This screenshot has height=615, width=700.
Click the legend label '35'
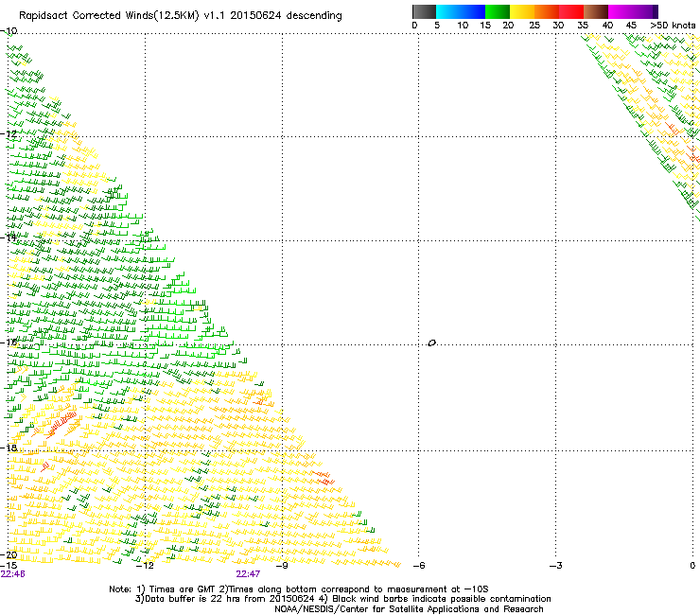click(x=583, y=26)
